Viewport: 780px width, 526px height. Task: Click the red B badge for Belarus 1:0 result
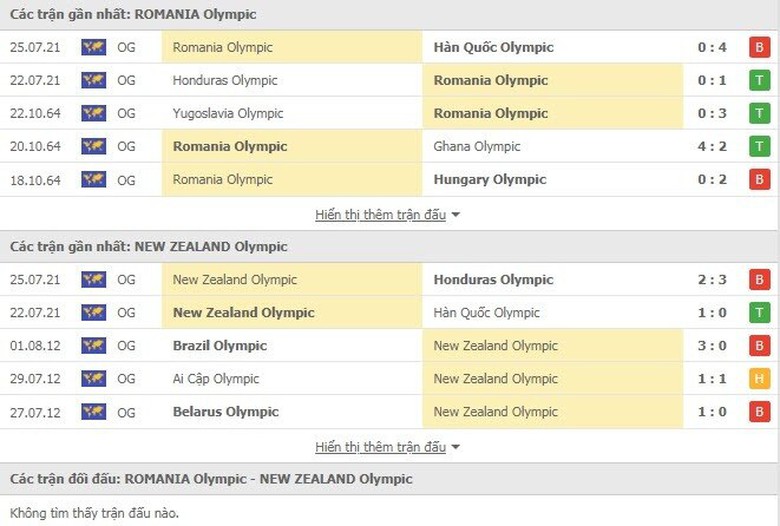(759, 412)
